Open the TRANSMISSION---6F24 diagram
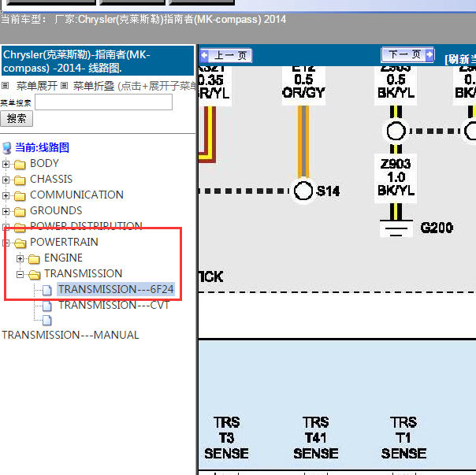476x475 pixels. pos(116,289)
